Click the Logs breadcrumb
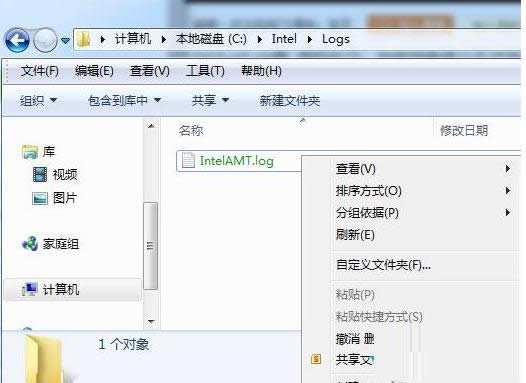This screenshot has height=383, width=526. pyautogui.click(x=336, y=39)
